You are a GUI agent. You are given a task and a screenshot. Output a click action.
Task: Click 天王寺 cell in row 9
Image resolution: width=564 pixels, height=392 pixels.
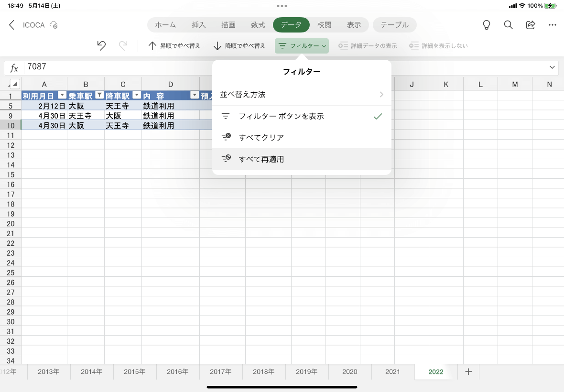(86, 116)
